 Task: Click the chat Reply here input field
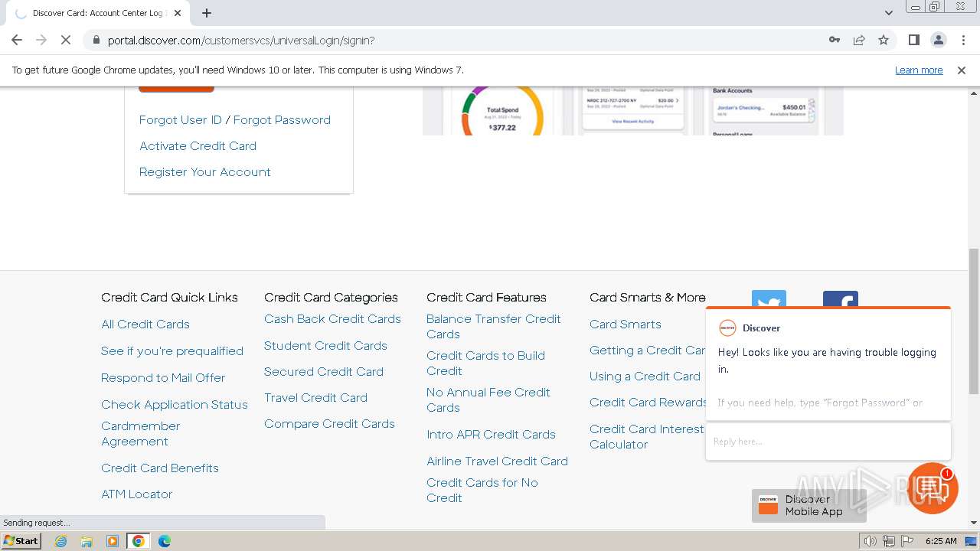tap(828, 442)
